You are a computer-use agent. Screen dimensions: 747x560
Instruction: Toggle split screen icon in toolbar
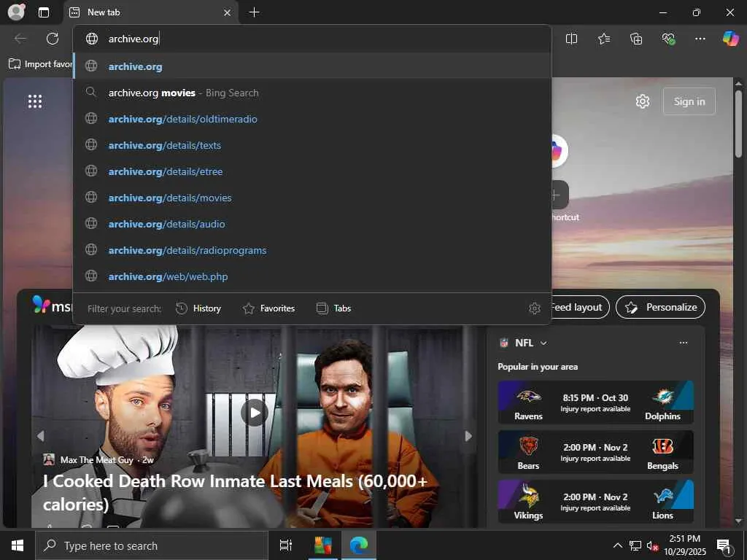(x=571, y=39)
